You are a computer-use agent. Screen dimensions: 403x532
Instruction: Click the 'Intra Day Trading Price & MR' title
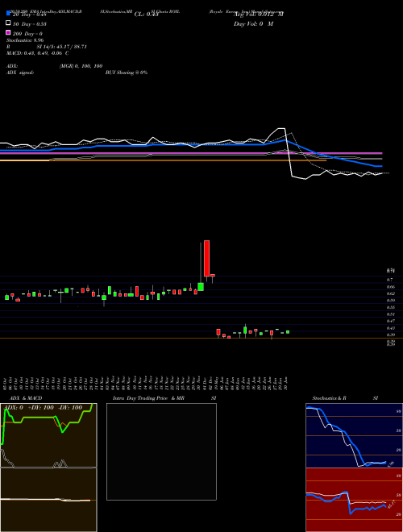click(x=148, y=398)
